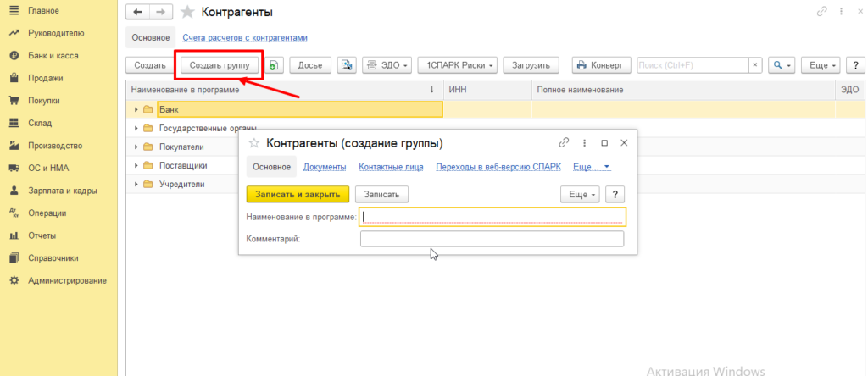Click the back navigation arrow
Viewport: 868px width, 376px height.
click(x=138, y=12)
